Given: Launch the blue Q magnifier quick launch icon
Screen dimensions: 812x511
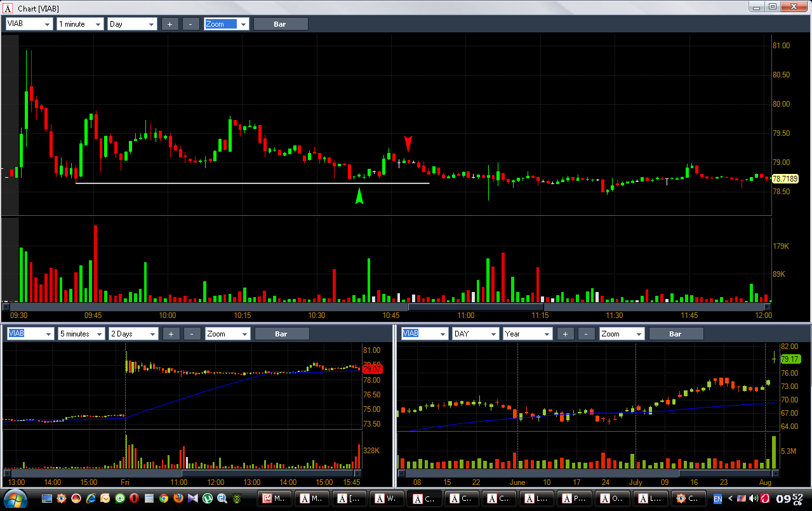Looking at the screenshot, I should (222, 498).
